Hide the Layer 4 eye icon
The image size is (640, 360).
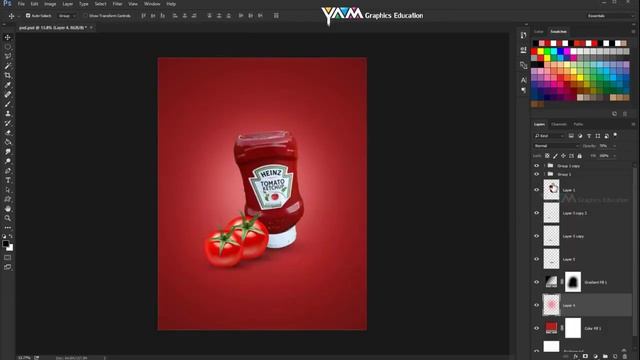click(x=536, y=305)
